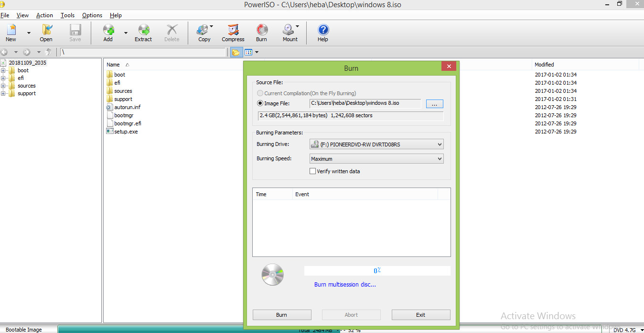The width and height of the screenshot is (644, 333).
Task: Click the forward navigation arrow
Action: click(27, 52)
